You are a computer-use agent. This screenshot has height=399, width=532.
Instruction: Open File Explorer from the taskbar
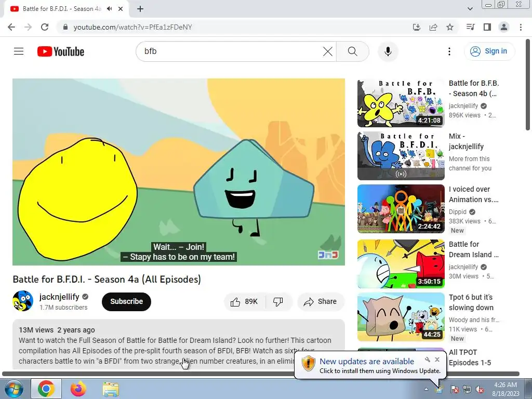tap(111, 389)
